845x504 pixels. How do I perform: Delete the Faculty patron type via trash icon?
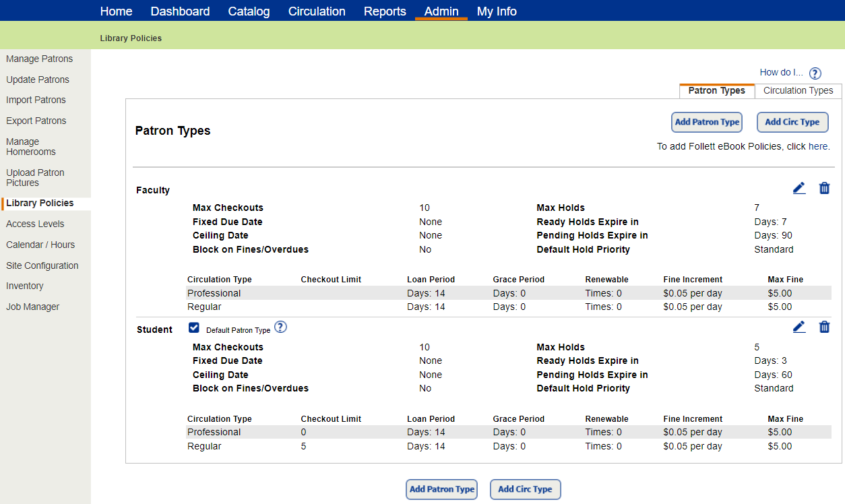pos(824,189)
